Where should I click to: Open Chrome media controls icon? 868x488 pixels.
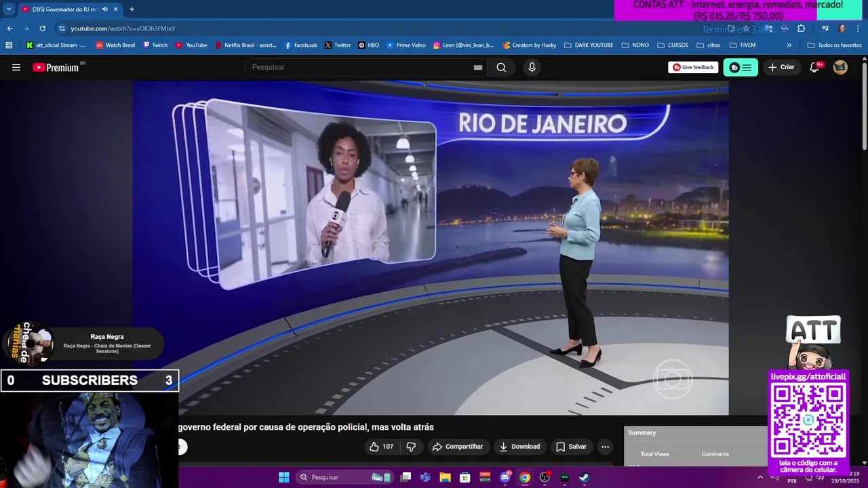pyautogui.click(x=825, y=28)
